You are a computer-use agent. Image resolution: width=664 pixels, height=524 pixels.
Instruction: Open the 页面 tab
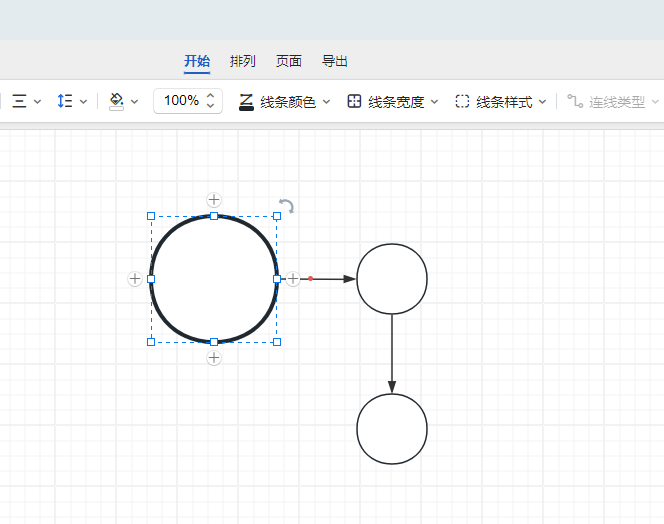pyautogui.click(x=289, y=61)
